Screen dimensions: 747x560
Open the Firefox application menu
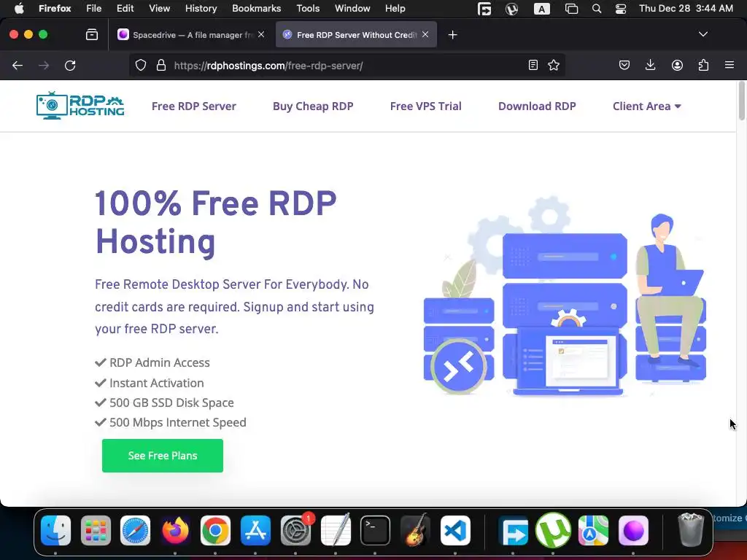pos(55,9)
